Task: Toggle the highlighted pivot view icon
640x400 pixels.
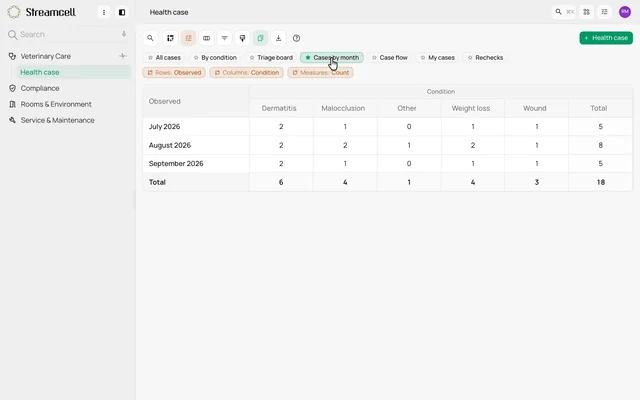Action: click(x=188, y=38)
